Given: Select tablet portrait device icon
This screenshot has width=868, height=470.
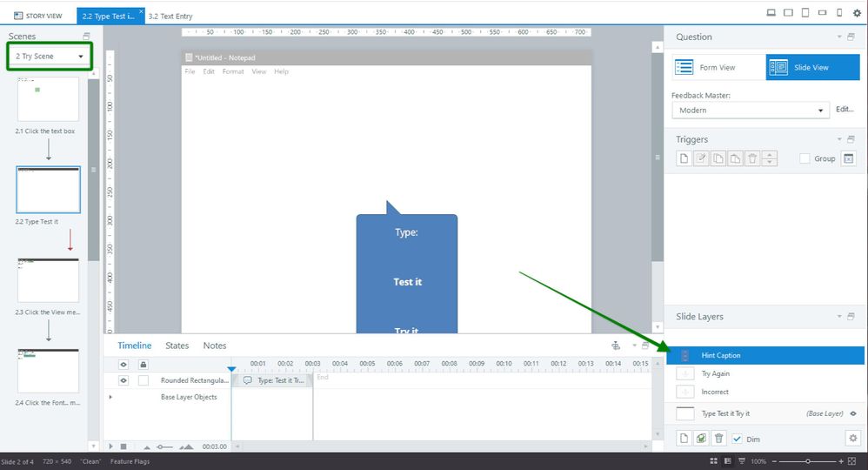Looking at the screenshot, I should tap(805, 13).
